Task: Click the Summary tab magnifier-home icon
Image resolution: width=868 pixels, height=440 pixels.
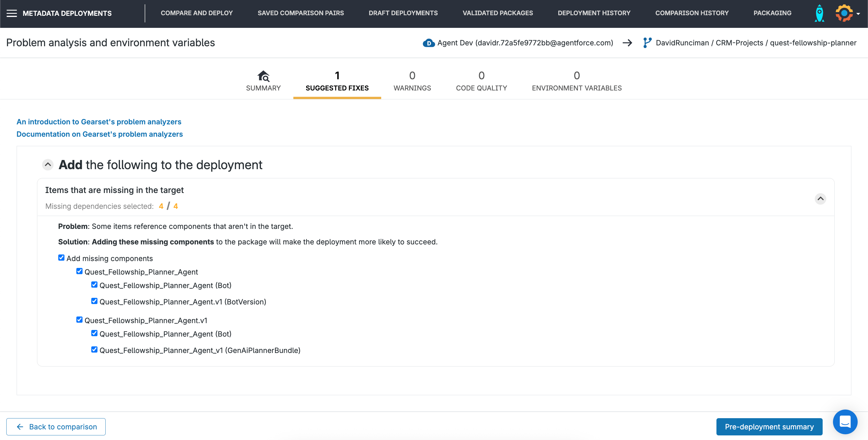Action: click(x=263, y=76)
